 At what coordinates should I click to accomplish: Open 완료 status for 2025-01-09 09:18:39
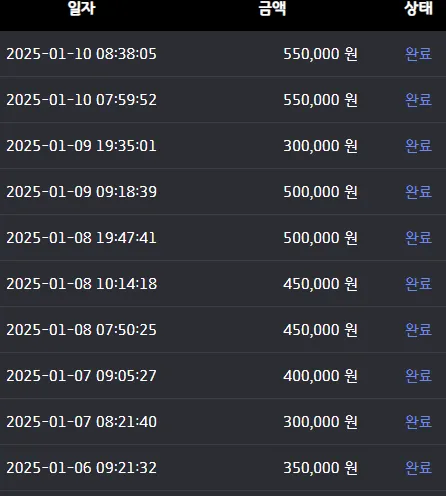[x=418, y=192]
